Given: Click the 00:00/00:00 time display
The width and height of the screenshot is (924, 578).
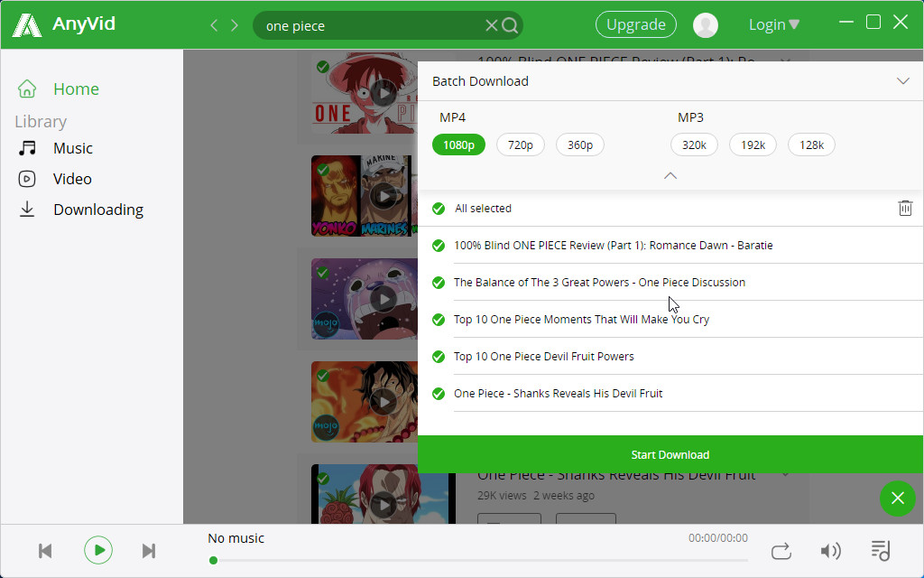Looking at the screenshot, I should [x=717, y=538].
